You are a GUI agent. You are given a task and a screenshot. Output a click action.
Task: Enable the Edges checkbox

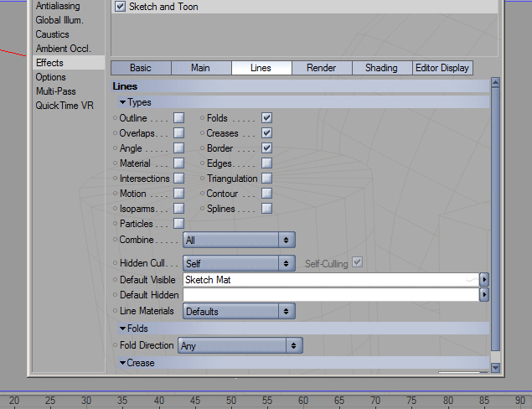[x=266, y=163]
